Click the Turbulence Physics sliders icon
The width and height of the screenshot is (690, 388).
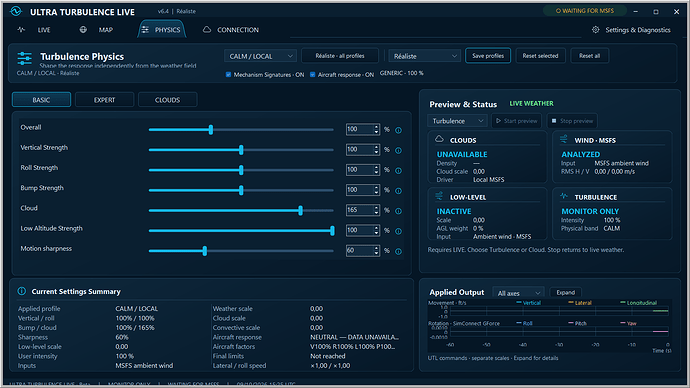click(x=24, y=59)
